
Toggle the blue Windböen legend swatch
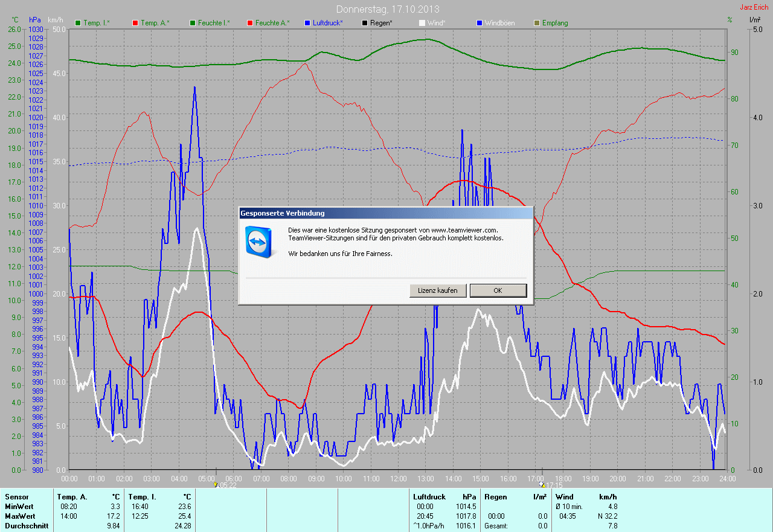coord(480,23)
